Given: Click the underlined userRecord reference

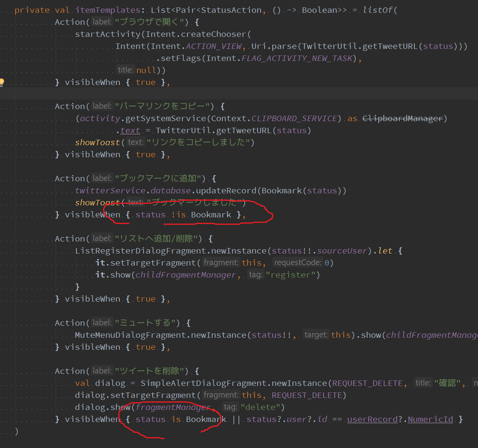Looking at the screenshot, I should pyautogui.click(x=372, y=419).
